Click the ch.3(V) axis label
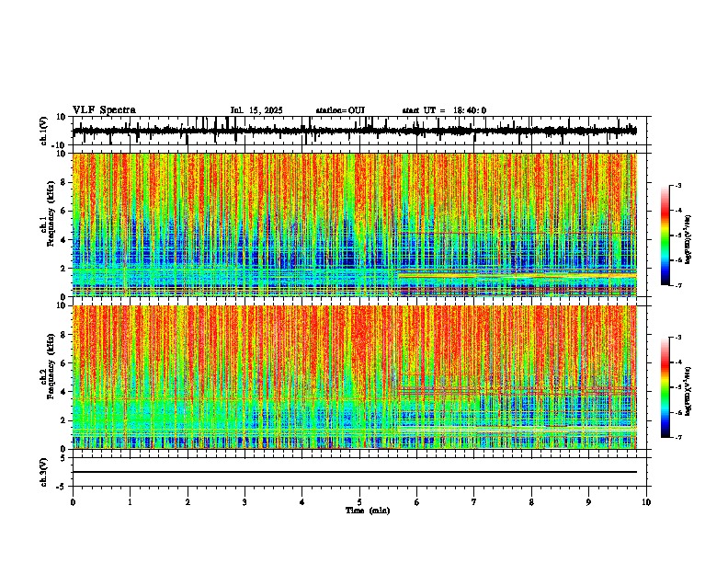The image size is (728, 563). pos(44,472)
